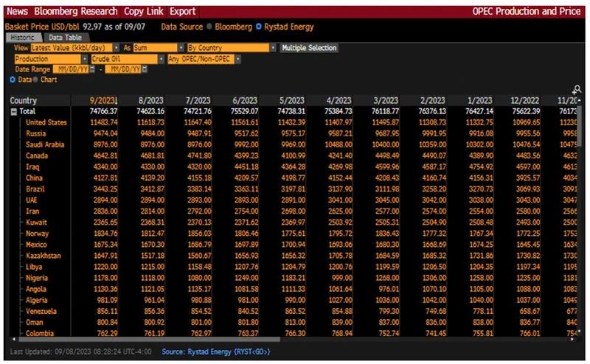Choose the Data radio option

pos(13,79)
